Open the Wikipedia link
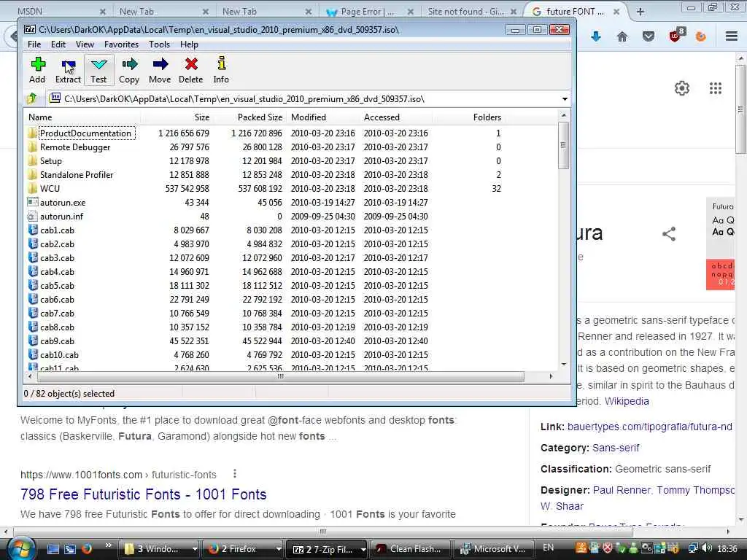747x560 pixels. pos(627,401)
